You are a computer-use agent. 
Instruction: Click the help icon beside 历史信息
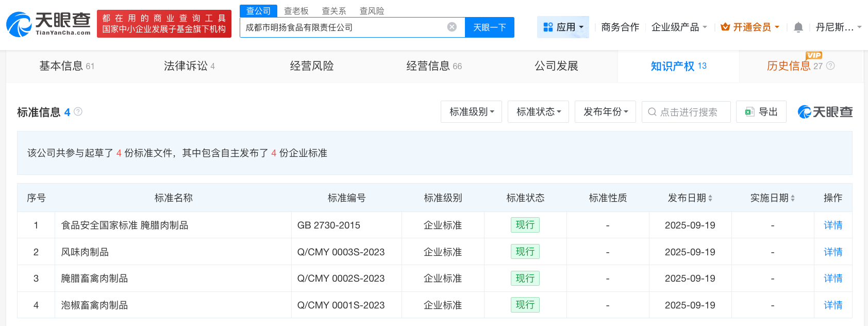coord(830,66)
